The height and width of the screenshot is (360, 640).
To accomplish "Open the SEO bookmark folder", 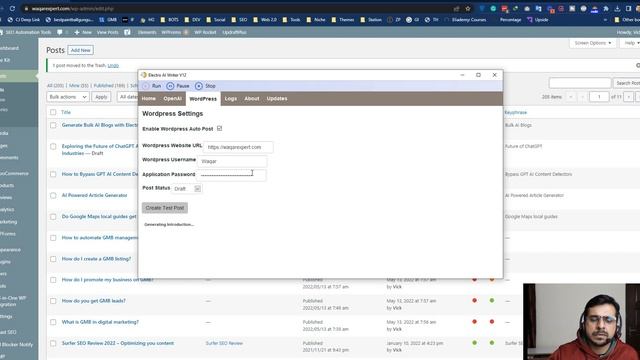I will point(239,20).
